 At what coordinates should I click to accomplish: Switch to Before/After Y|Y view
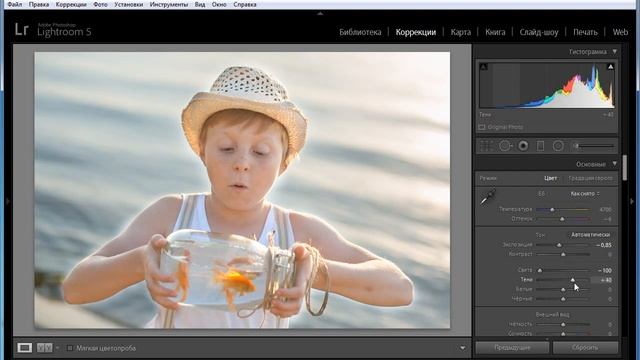coord(44,348)
